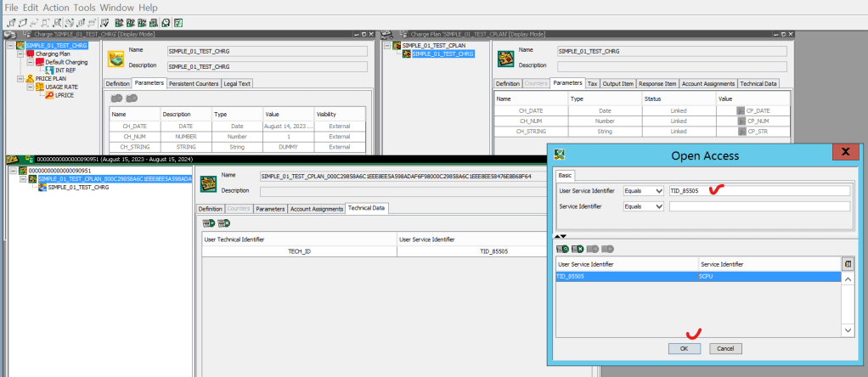Open the Account Assignments tab in Charge Plan
The height and width of the screenshot is (377, 868).
[707, 83]
